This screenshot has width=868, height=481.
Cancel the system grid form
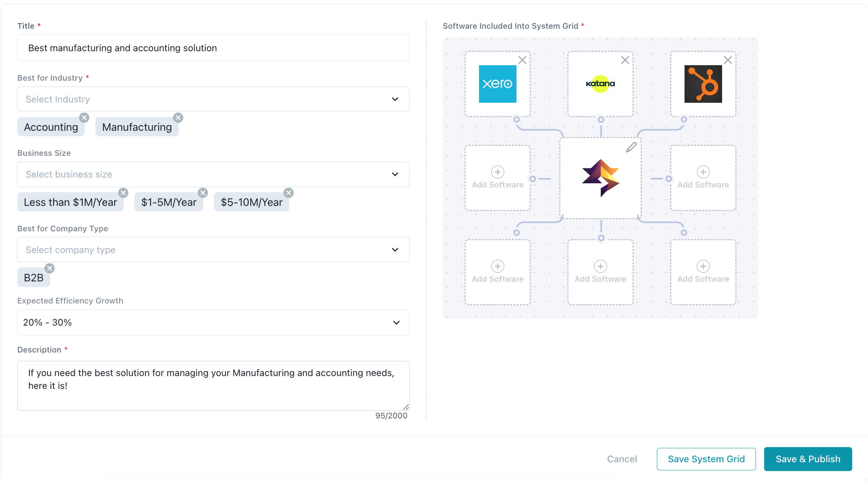(622, 459)
